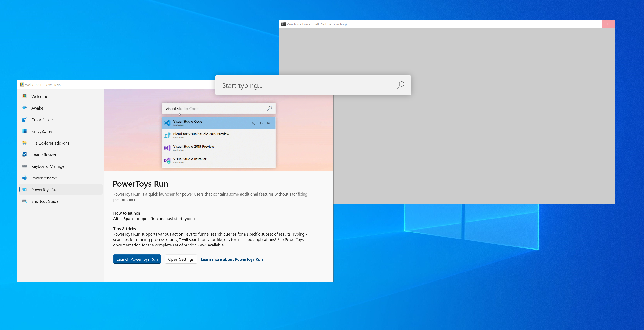The image size is (644, 330).
Task: Click the Awake coffee cup icon
Action: pos(24,108)
